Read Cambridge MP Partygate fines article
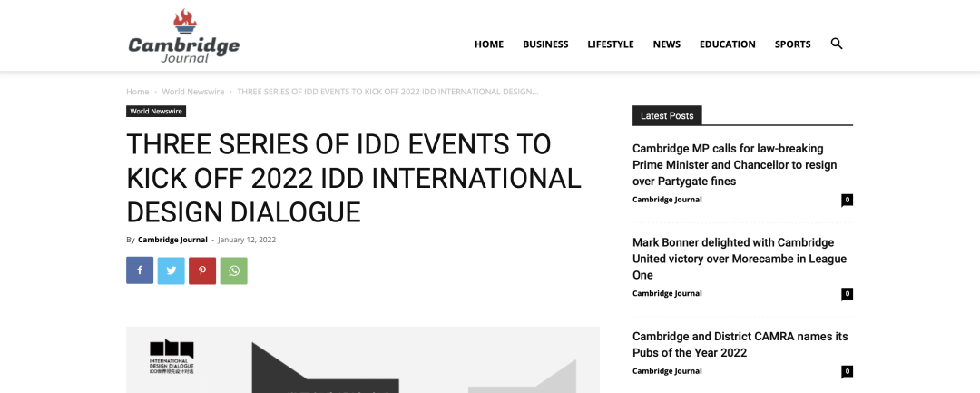The height and width of the screenshot is (393, 980). 734,165
